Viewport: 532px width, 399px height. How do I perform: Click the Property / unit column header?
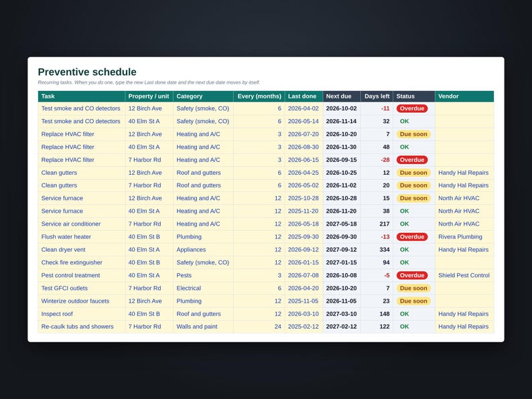tap(149, 96)
